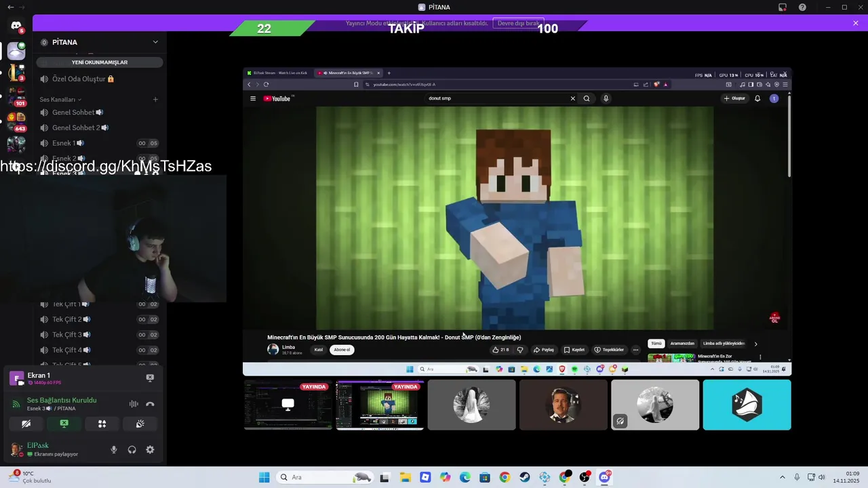Mute the microphone next to ElPask
Screen dimensions: 868x488
click(x=114, y=449)
